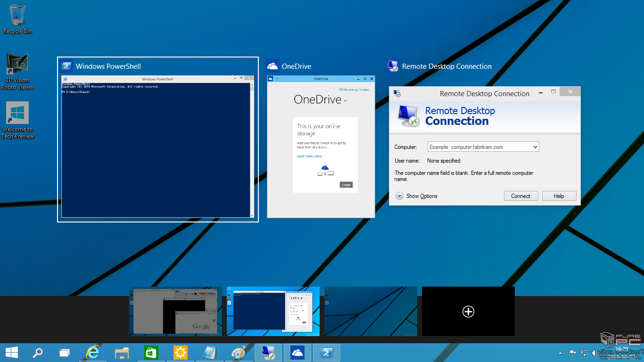Add a new virtual desktop

pyautogui.click(x=468, y=312)
